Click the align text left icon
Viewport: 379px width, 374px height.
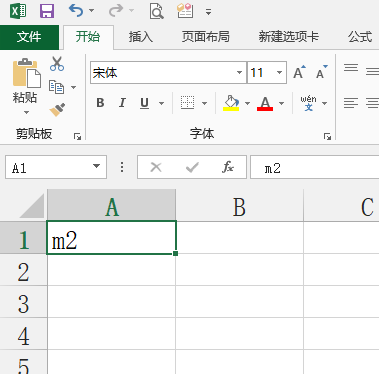coord(351,103)
